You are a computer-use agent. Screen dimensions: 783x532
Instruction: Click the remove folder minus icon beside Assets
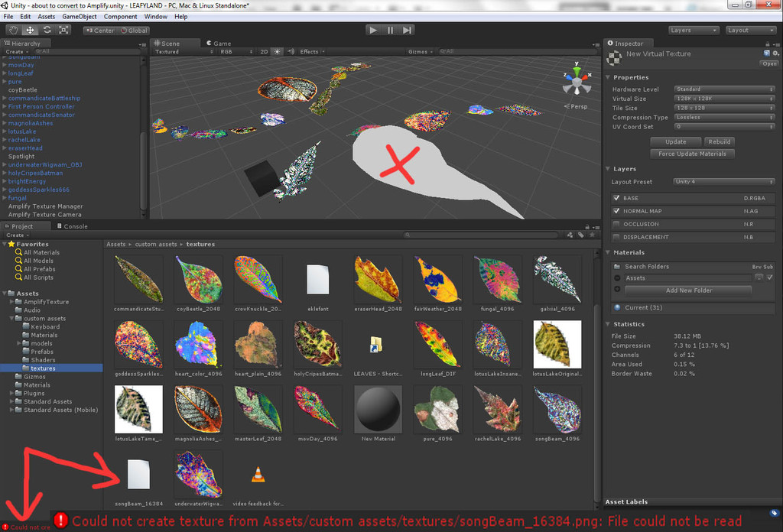617,278
